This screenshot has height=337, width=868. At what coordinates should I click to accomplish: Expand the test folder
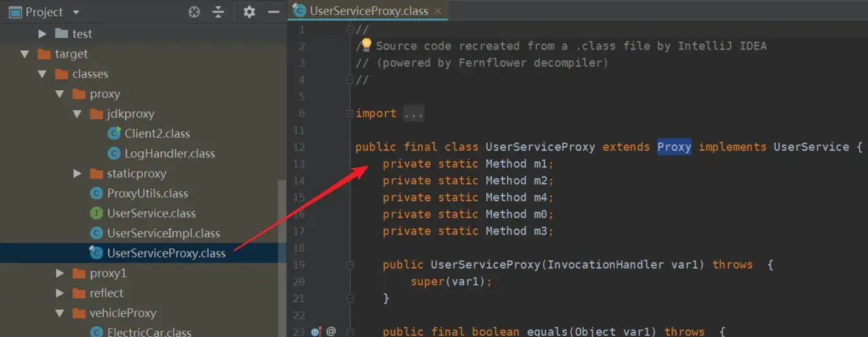pos(42,34)
